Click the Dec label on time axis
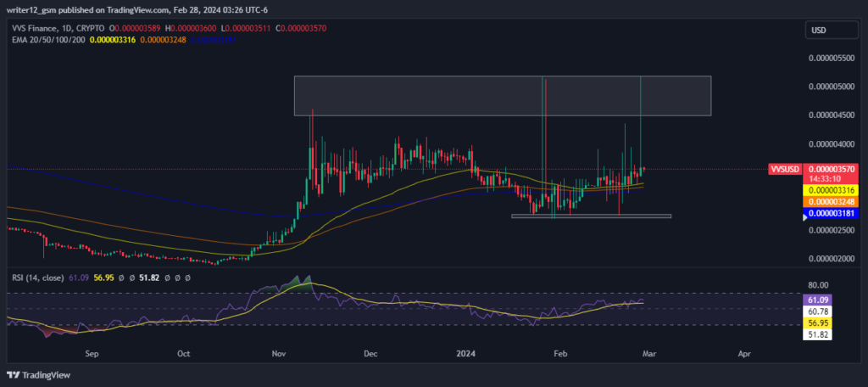Image resolution: width=868 pixels, height=387 pixels. tap(370, 353)
